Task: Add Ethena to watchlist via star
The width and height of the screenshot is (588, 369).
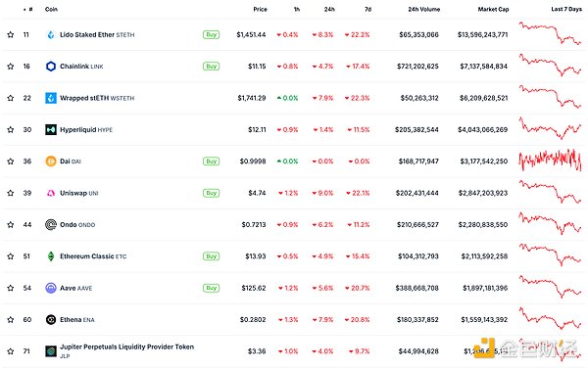Action: coord(11,319)
